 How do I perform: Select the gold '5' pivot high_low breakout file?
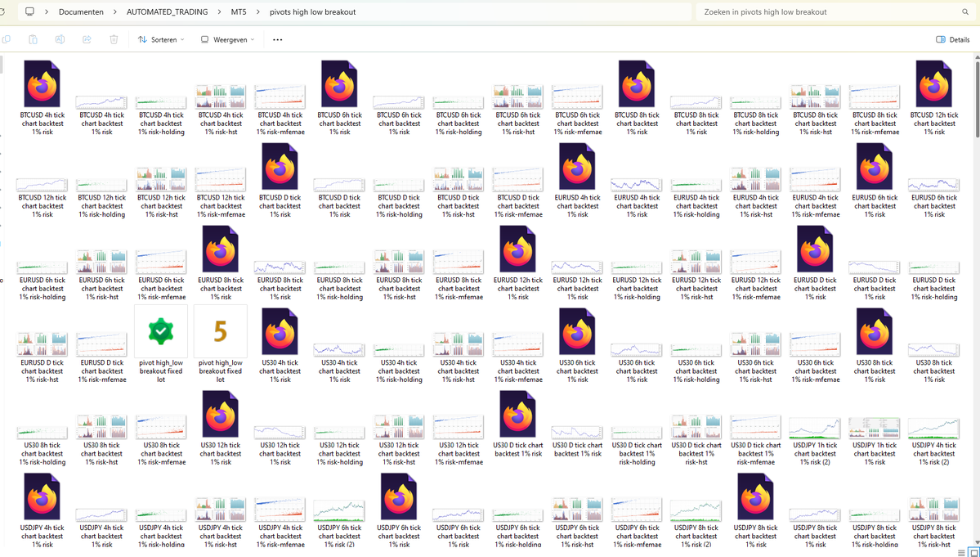point(221,331)
